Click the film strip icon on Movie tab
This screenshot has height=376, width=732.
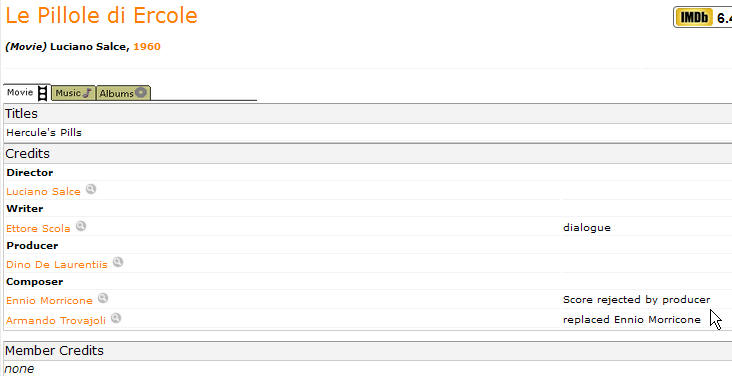42,93
